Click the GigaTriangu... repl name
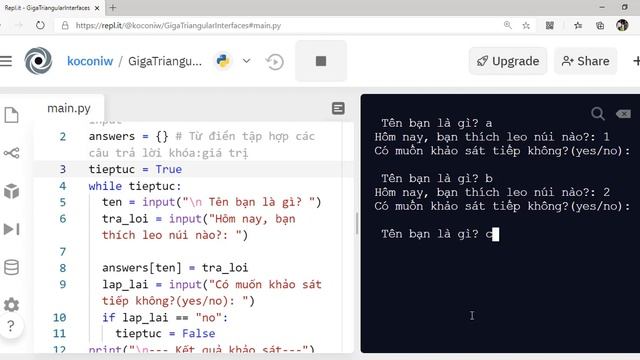The width and height of the screenshot is (640, 360). (165, 61)
